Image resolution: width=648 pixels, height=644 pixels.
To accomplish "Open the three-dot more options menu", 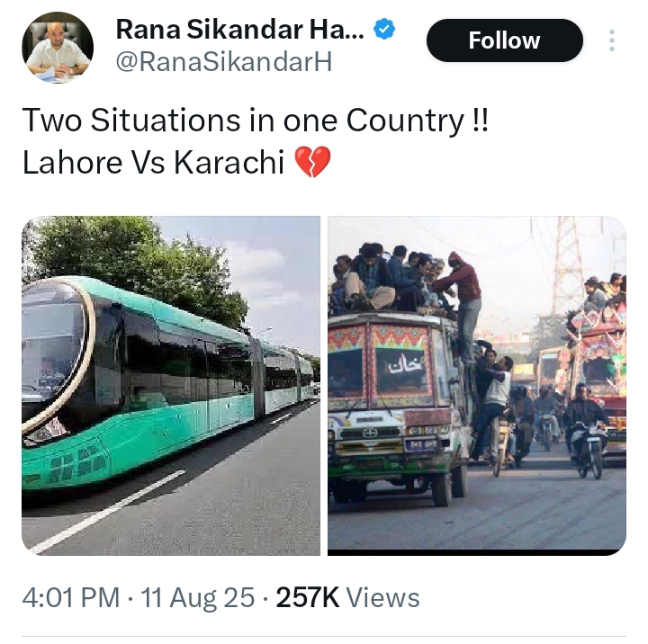I will (x=612, y=40).
